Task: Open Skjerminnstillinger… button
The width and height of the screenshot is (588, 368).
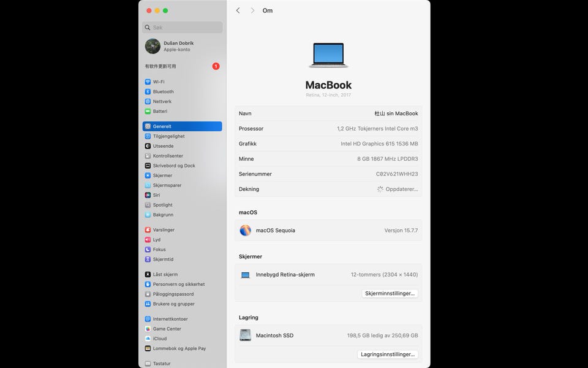Action: pyautogui.click(x=390, y=293)
